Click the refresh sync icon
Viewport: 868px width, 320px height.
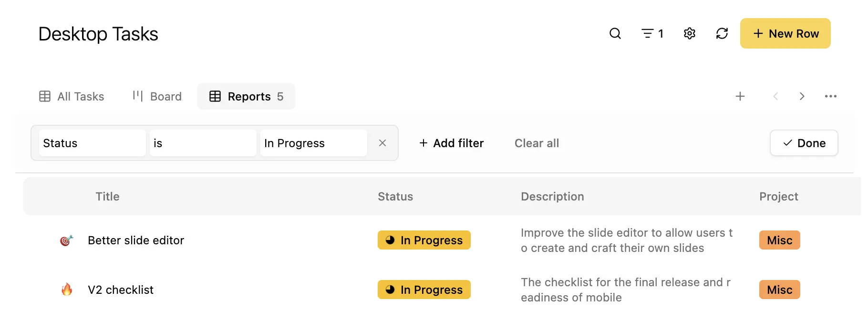click(722, 33)
